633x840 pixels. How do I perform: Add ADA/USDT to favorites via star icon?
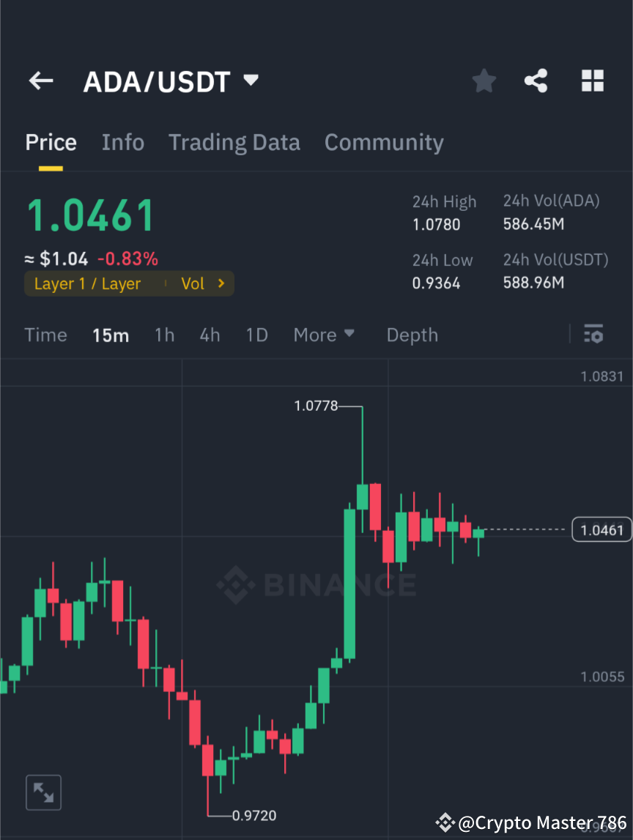click(x=484, y=81)
